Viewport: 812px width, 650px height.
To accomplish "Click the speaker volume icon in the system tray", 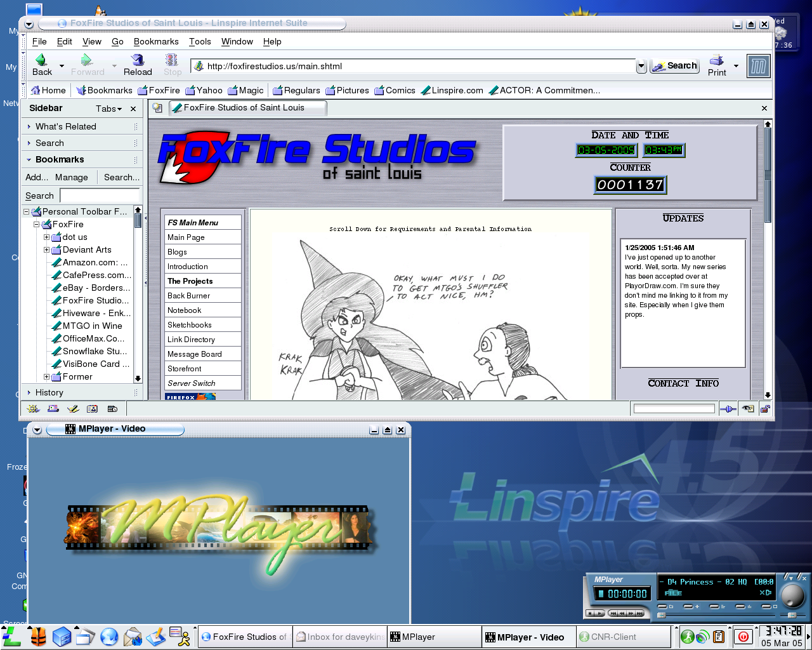I will (702, 637).
